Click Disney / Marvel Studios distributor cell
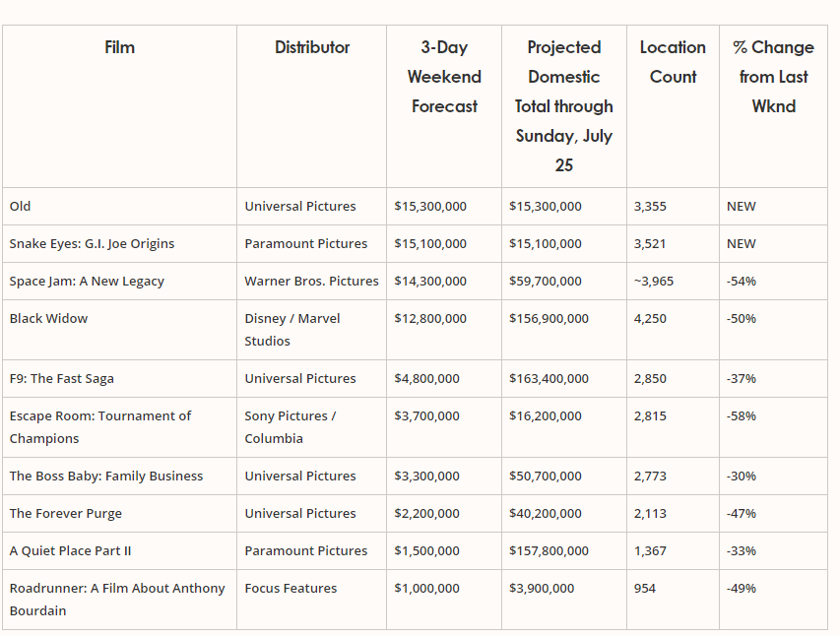This screenshot has width=840, height=636. tap(292, 330)
